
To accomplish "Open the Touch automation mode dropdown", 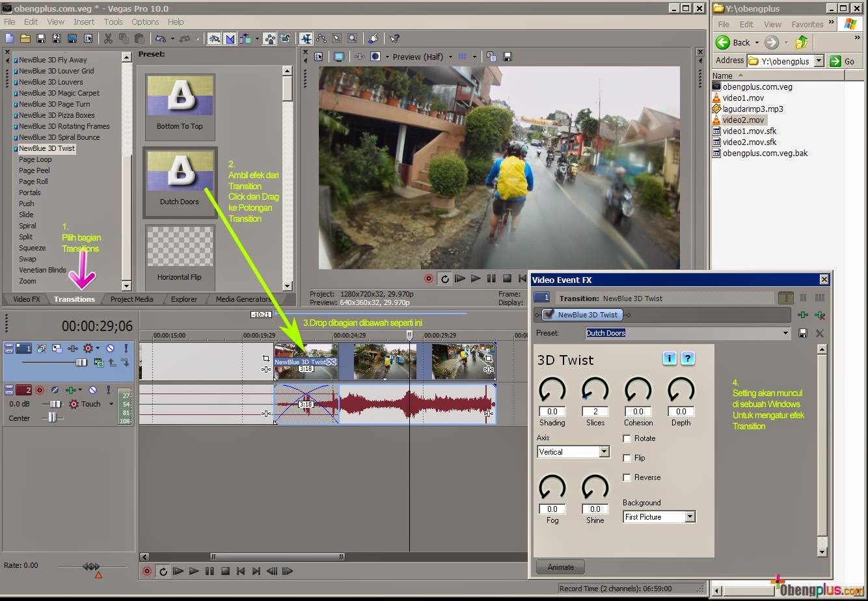I will pyautogui.click(x=111, y=404).
